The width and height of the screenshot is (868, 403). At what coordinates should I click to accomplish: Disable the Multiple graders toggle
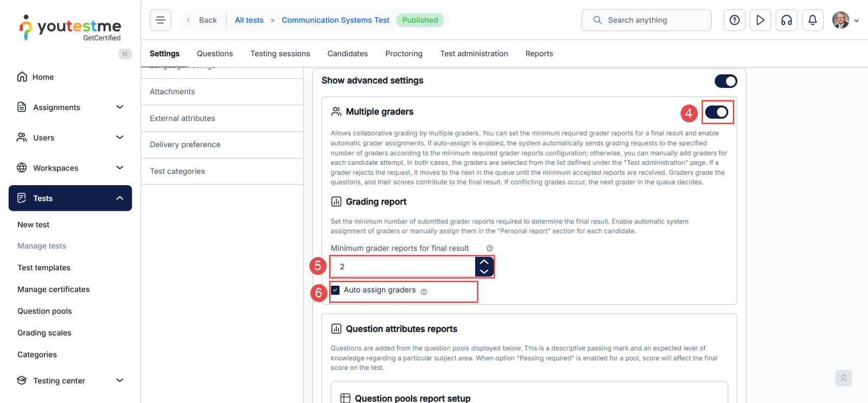(717, 112)
